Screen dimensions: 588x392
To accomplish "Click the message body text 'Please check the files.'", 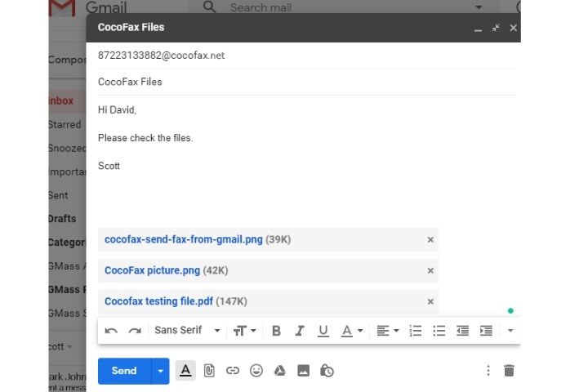I will 145,138.
